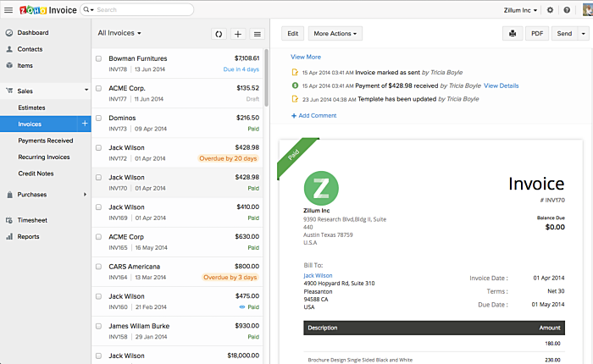Open the All Invoices filter dropdown

[119, 33]
